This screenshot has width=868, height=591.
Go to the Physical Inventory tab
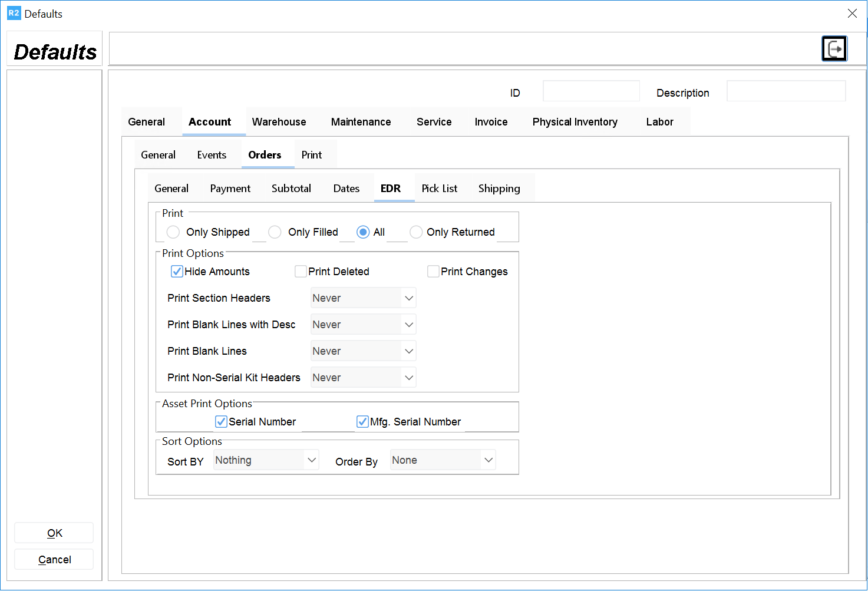click(575, 122)
